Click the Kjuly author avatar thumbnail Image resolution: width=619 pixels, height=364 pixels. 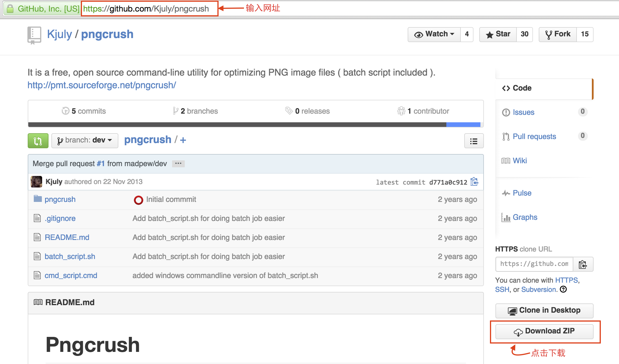36,182
